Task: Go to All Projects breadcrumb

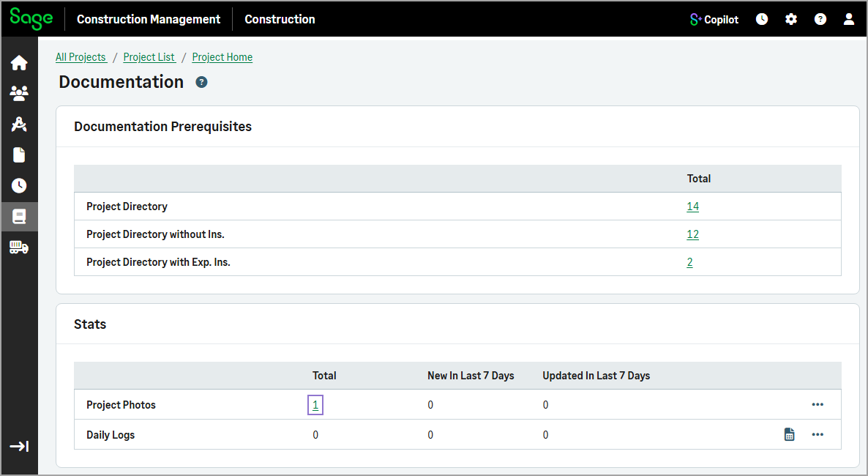Action: 81,57
